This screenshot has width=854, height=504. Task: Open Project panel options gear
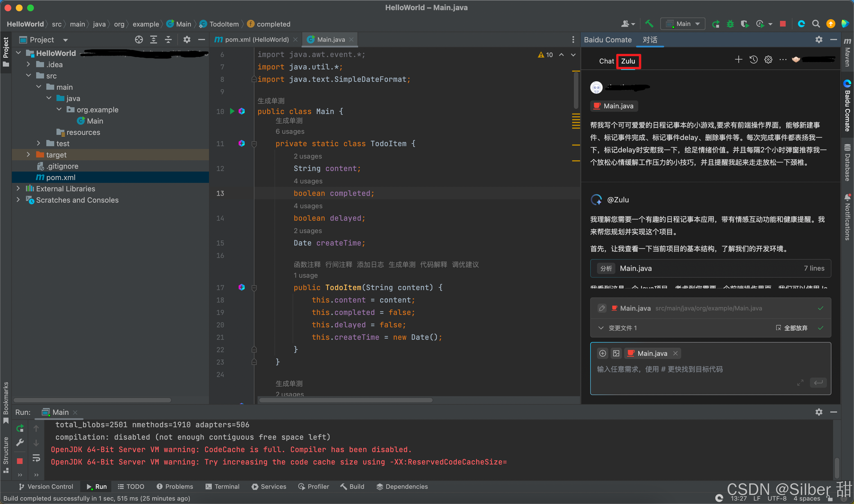(x=187, y=40)
